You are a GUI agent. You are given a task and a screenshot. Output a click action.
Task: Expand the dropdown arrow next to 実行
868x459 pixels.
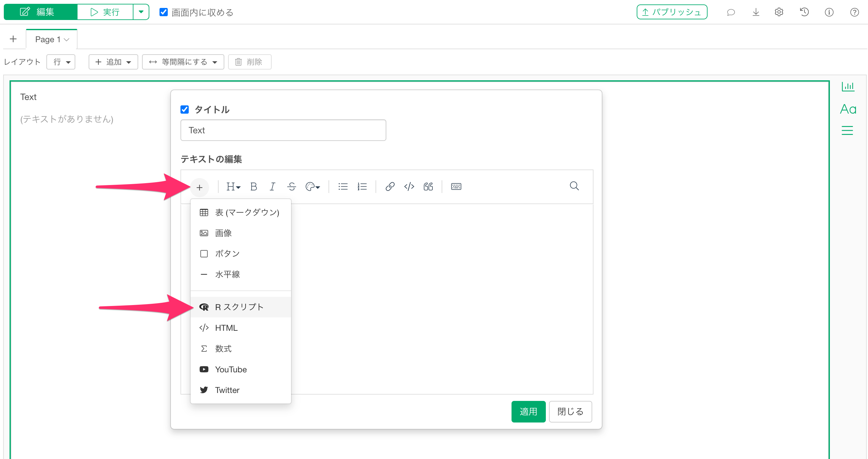[141, 12]
